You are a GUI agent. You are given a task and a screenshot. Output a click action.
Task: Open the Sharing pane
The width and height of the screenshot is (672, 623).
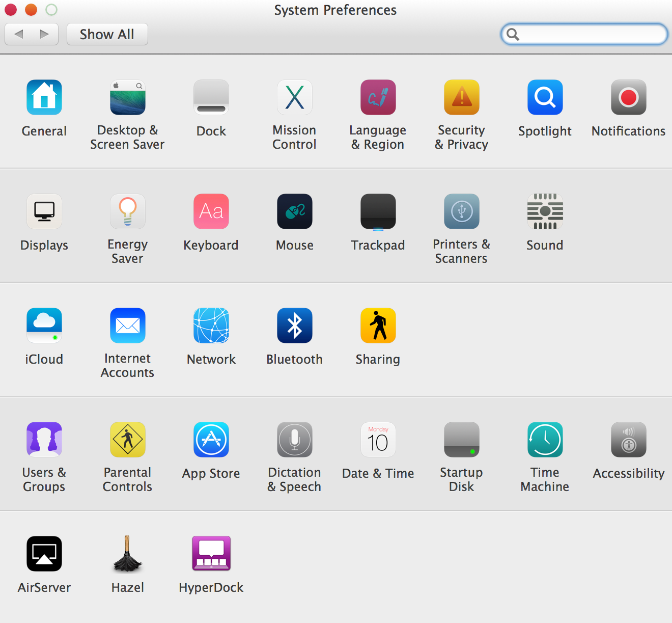[x=378, y=326]
